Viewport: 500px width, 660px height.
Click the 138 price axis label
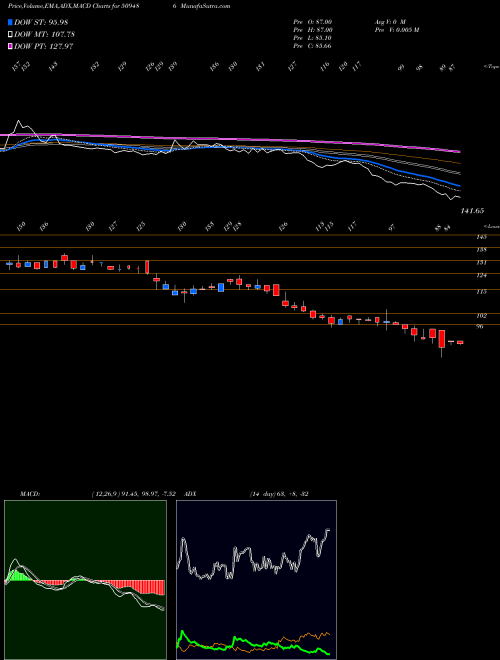pos(481,250)
